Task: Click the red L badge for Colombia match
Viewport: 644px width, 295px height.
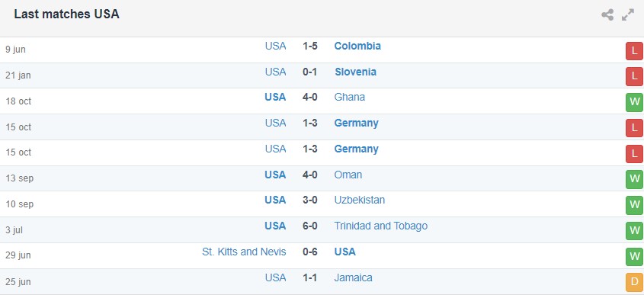Action: pos(635,51)
